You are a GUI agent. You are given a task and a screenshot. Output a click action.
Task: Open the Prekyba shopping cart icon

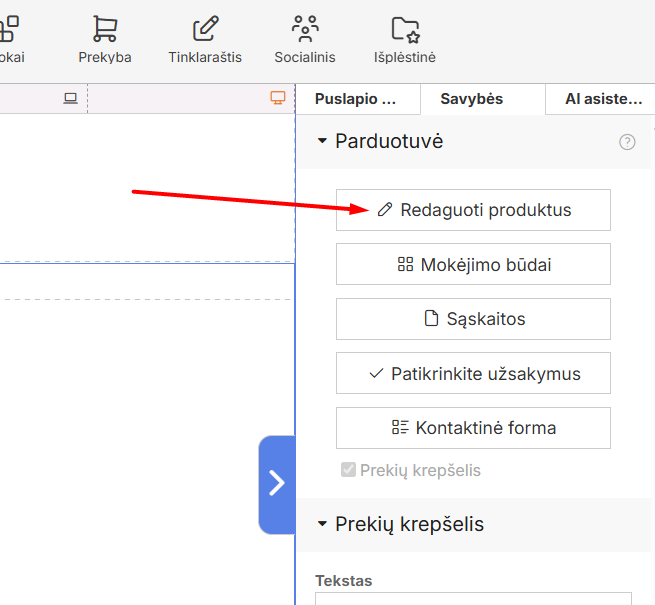pyautogui.click(x=104, y=29)
